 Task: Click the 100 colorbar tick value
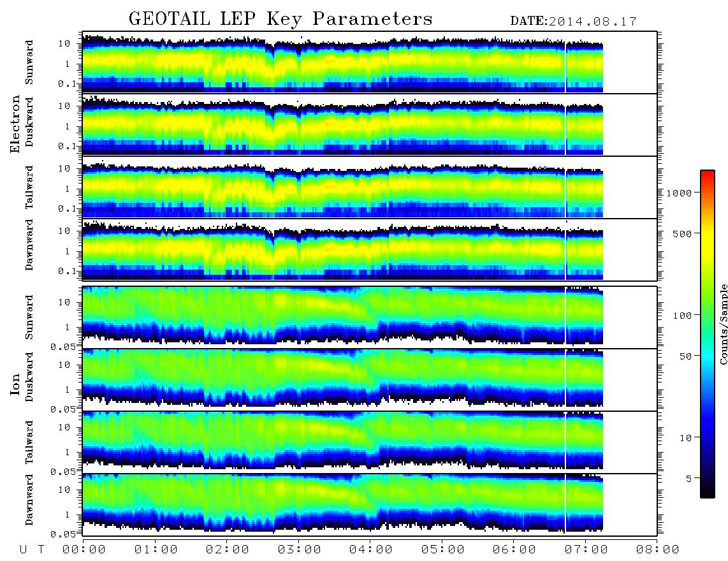[682, 316]
